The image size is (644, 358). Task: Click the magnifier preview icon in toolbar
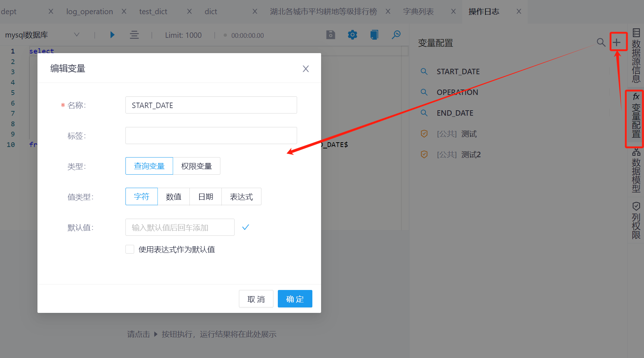coord(396,35)
